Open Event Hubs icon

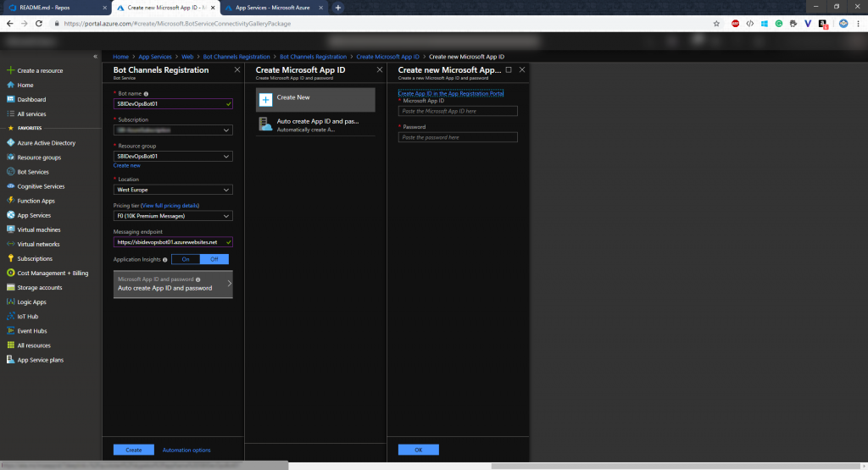(10, 330)
